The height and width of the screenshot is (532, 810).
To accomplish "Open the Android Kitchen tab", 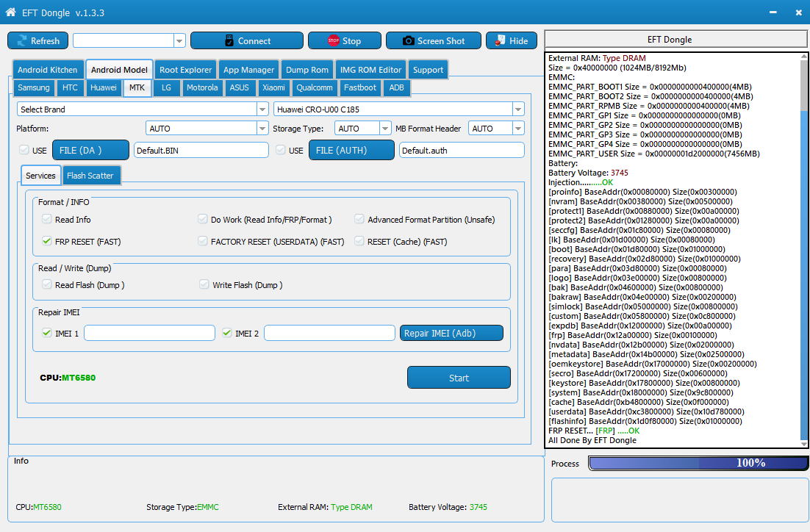I will 48,70.
